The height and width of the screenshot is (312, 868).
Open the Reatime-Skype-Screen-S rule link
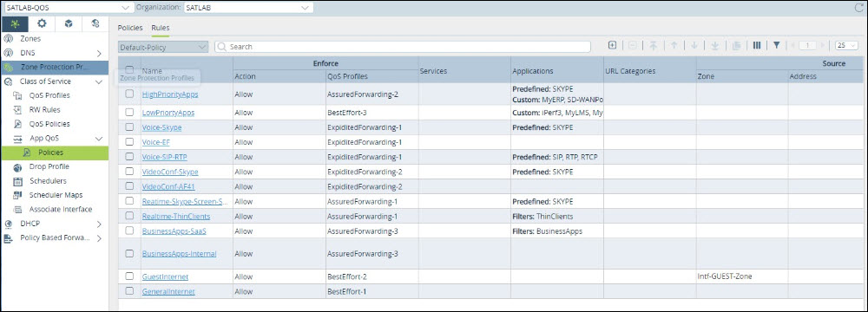tap(186, 201)
